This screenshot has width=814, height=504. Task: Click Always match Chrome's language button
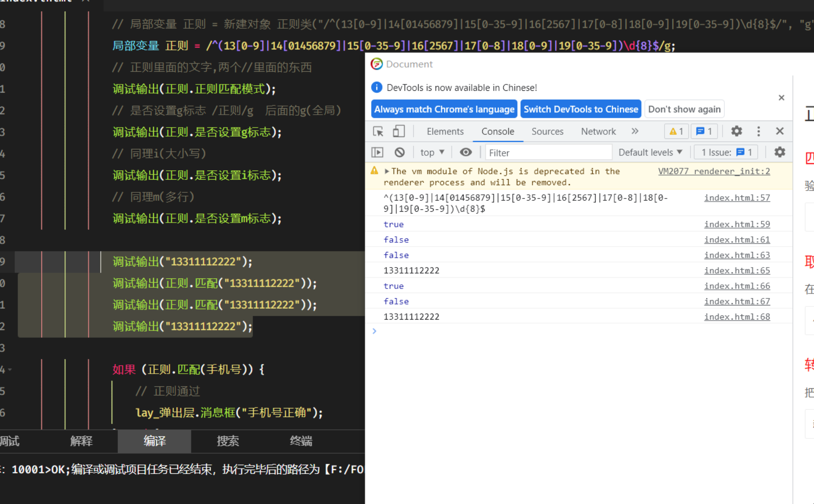[x=444, y=109]
